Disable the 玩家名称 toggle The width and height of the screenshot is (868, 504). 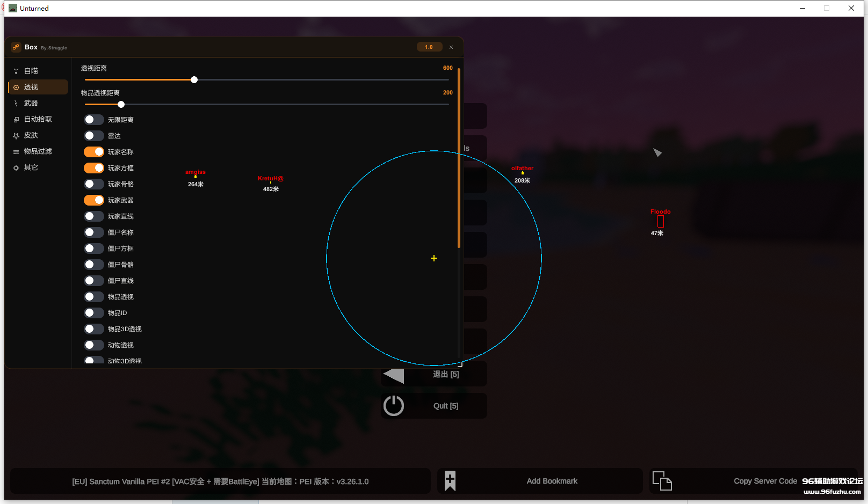pyautogui.click(x=94, y=152)
